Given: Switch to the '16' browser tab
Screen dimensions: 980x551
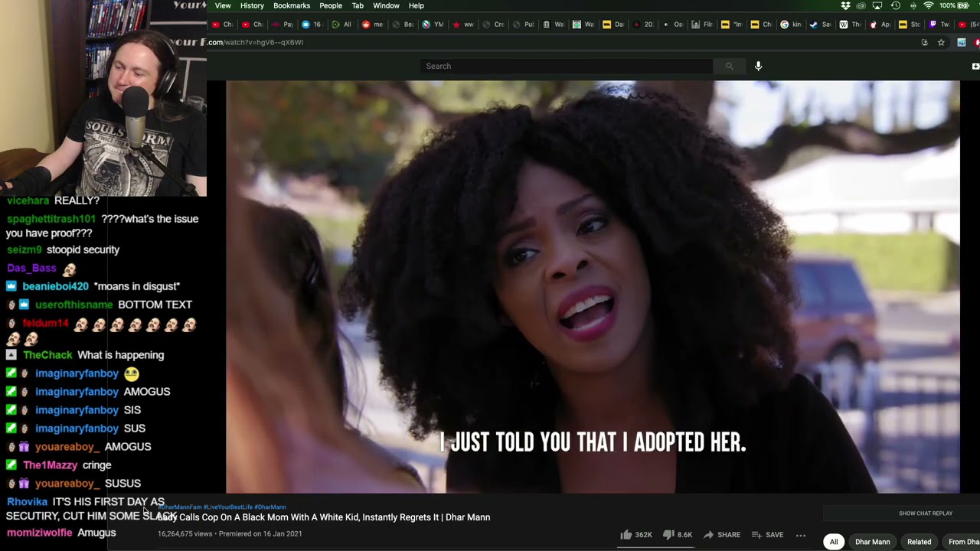Looking at the screenshot, I should [312, 24].
